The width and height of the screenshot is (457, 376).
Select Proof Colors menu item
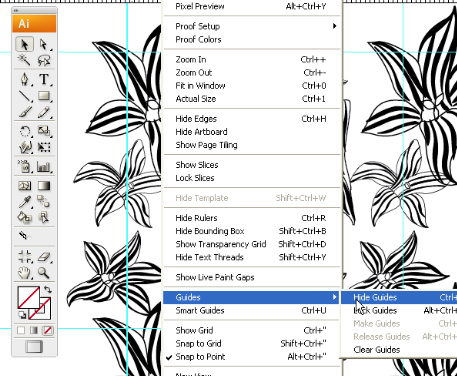tap(252, 39)
